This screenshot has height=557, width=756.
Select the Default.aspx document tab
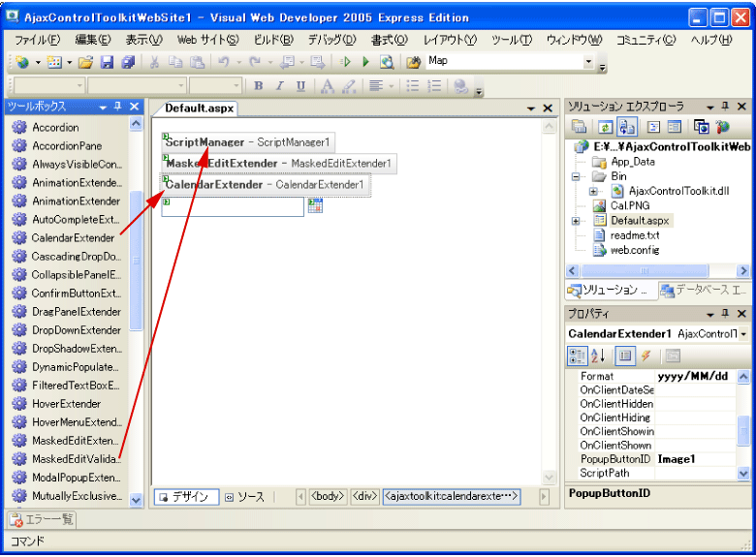199,108
